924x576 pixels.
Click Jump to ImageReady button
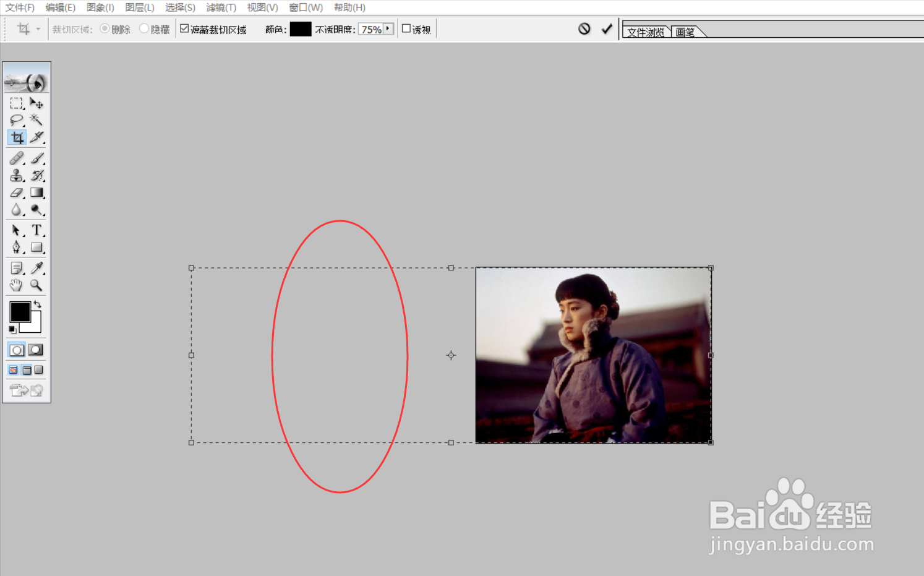pyautogui.click(x=27, y=390)
